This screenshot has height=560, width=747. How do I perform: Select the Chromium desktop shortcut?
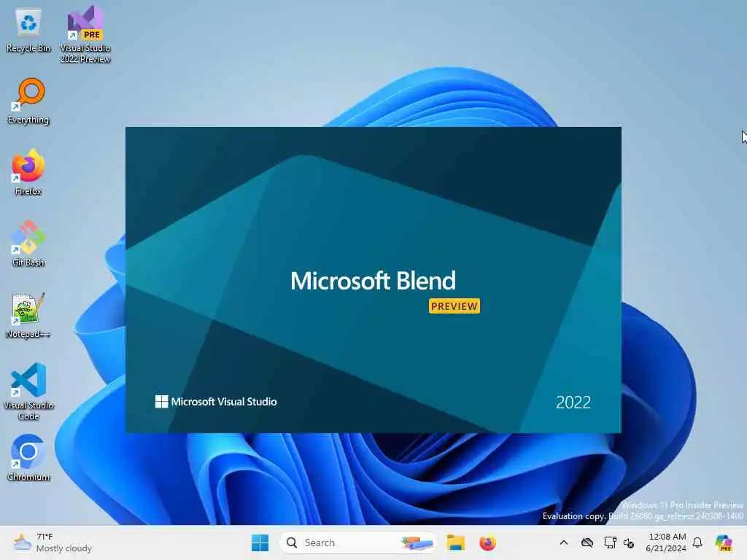(x=28, y=458)
